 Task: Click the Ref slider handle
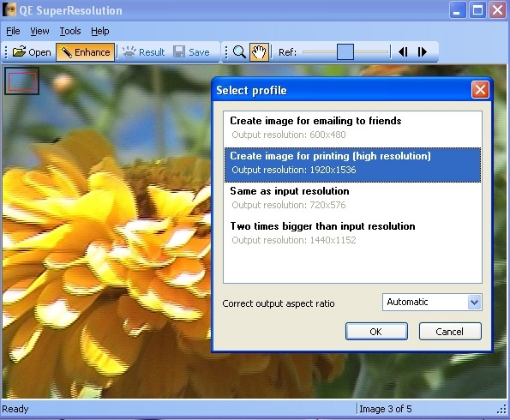[345, 51]
